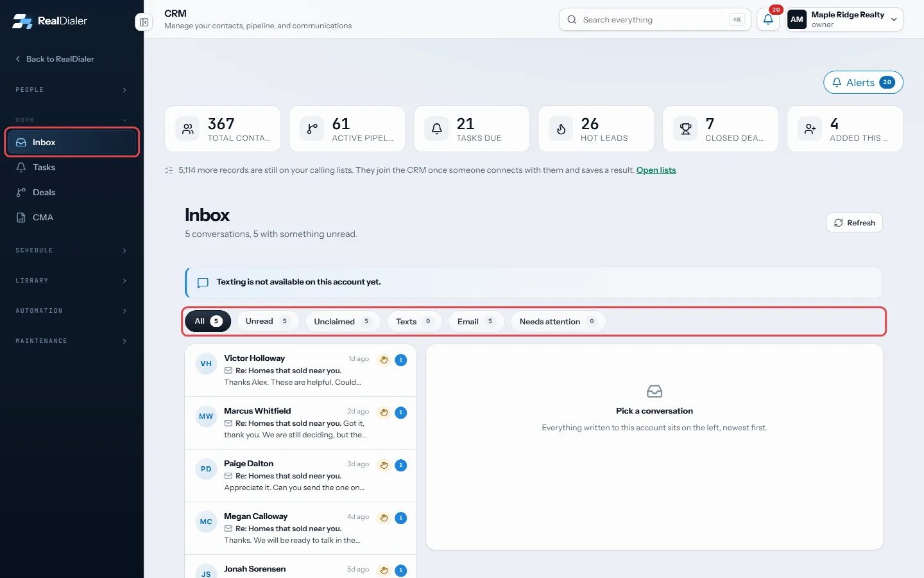
Task: Open Deals in the sidebar
Action: tap(71, 193)
